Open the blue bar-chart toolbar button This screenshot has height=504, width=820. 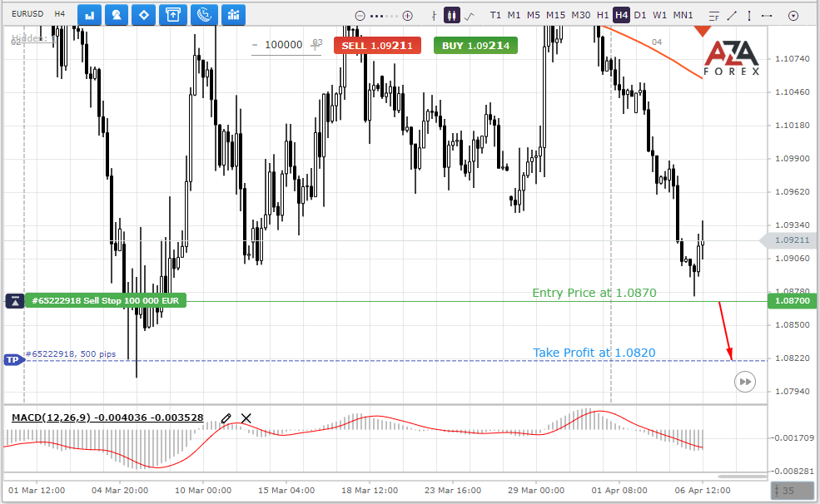[x=89, y=15]
